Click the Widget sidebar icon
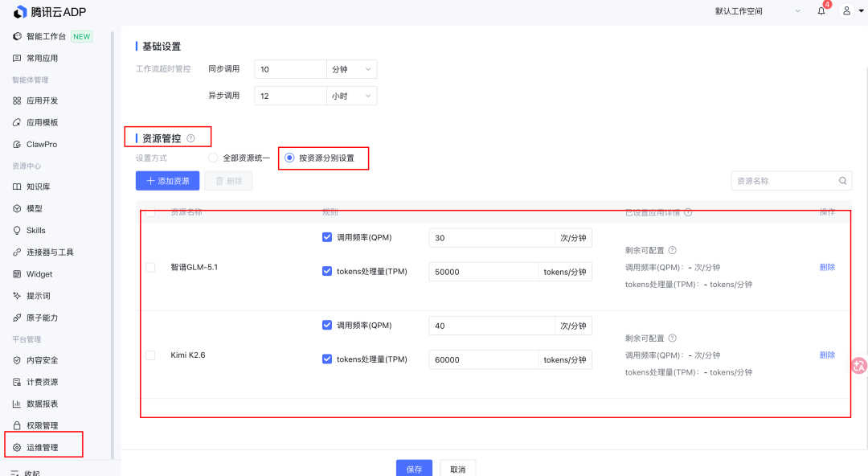The height and width of the screenshot is (476, 868). [17, 274]
